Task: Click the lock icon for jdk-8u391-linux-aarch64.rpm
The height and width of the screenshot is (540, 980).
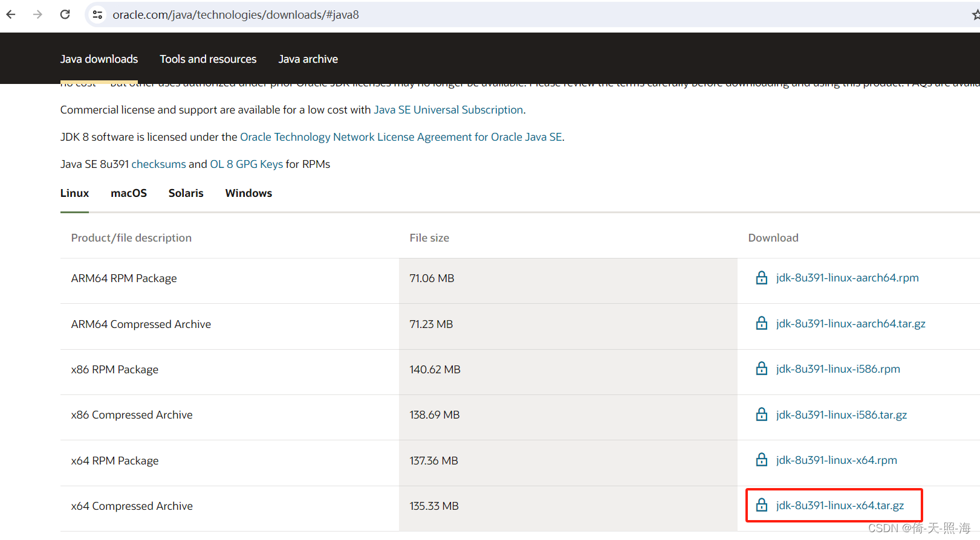Action: click(762, 278)
